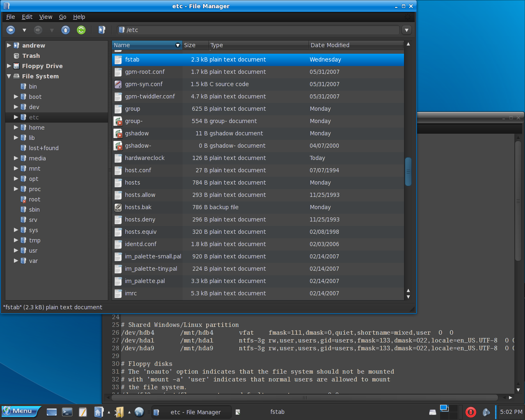Image resolution: width=525 pixels, height=420 pixels.
Task: Open the home folder taskbar launcher
Action: tap(98, 412)
